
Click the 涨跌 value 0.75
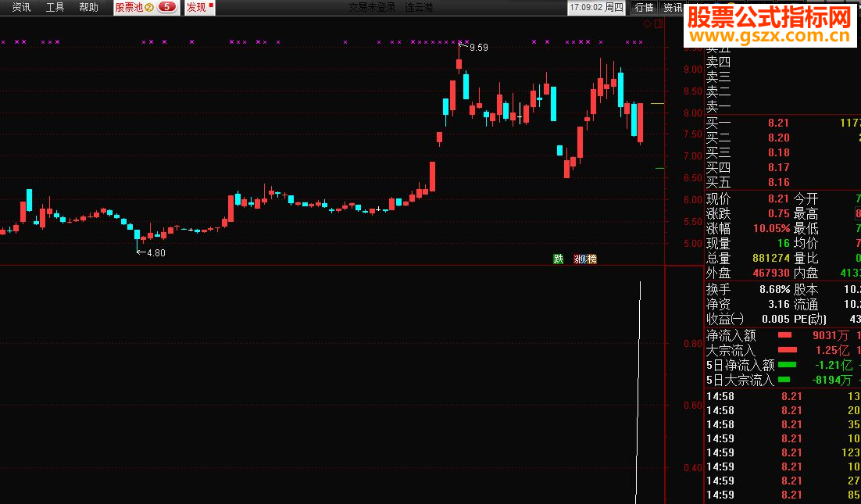[779, 213]
